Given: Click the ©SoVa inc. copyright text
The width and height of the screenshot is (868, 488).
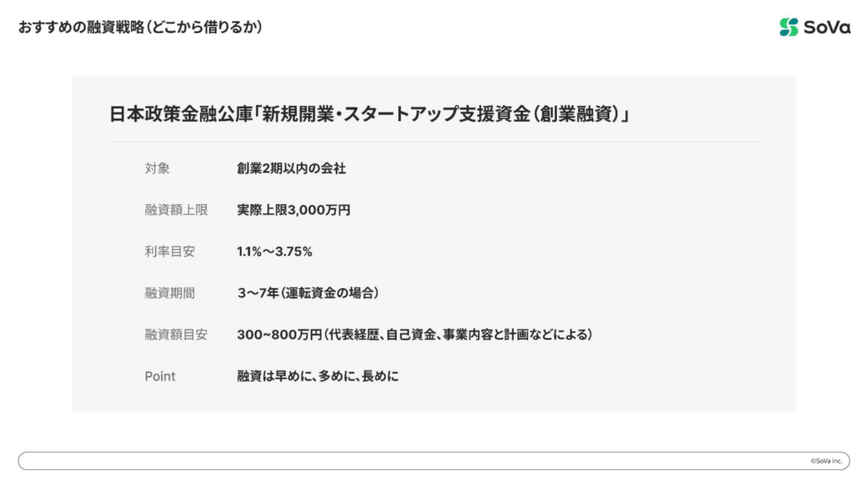Looking at the screenshot, I should [825, 461].
